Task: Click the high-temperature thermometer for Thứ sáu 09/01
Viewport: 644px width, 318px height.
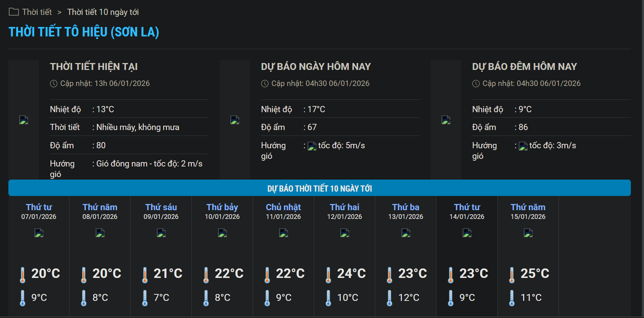Action: (x=145, y=275)
